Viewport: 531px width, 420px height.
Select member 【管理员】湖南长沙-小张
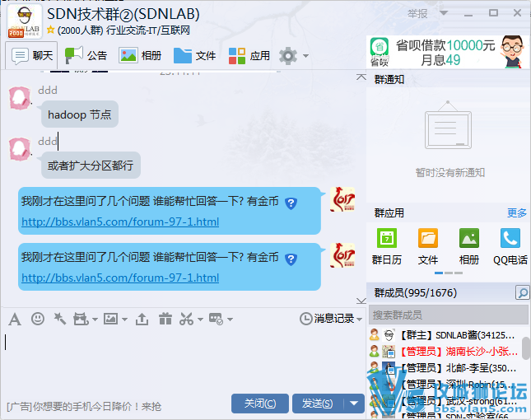pos(445,352)
